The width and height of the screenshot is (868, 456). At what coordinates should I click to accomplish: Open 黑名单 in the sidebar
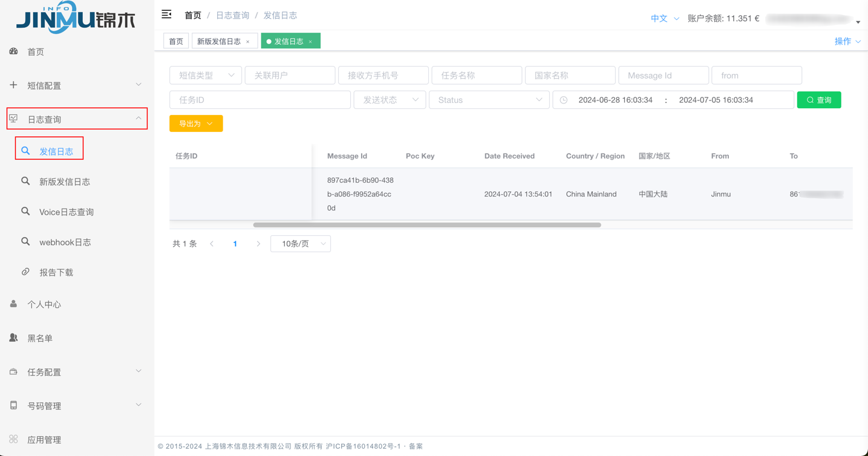coord(40,338)
